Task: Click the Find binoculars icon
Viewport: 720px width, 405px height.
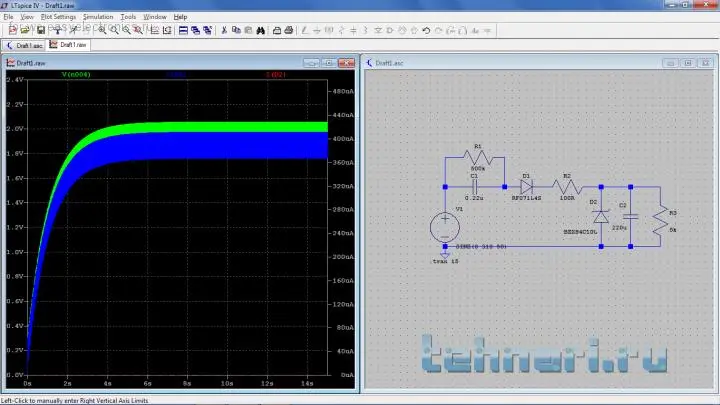Action: (259, 30)
